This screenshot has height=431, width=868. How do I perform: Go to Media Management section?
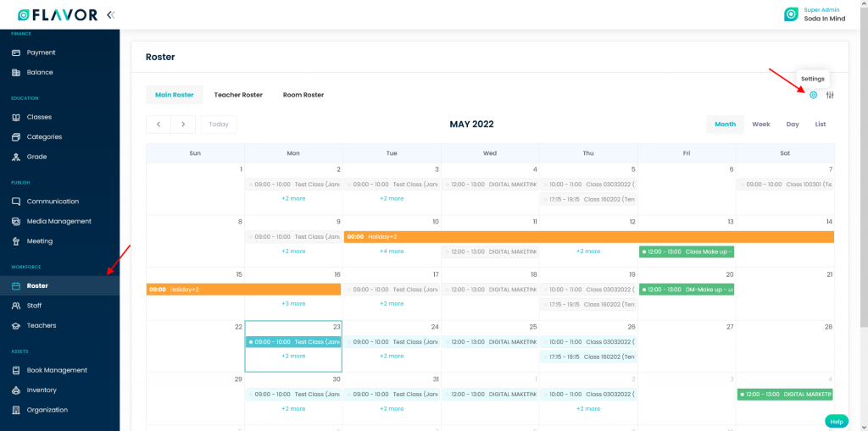[x=58, y=221]
